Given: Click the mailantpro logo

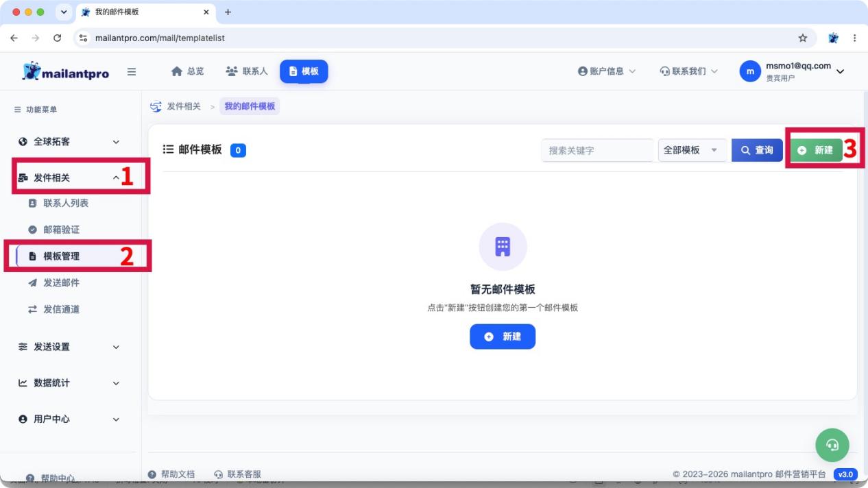Looking at the screenshot, I should click(66, 71).
